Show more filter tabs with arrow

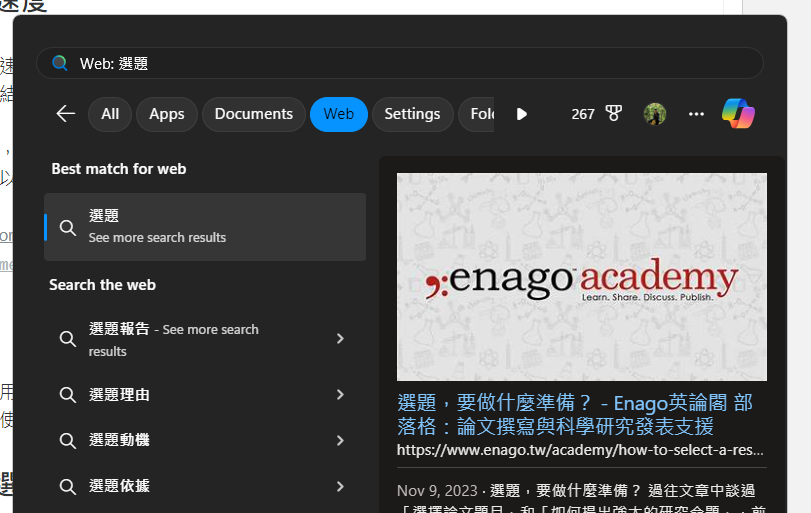521,114
